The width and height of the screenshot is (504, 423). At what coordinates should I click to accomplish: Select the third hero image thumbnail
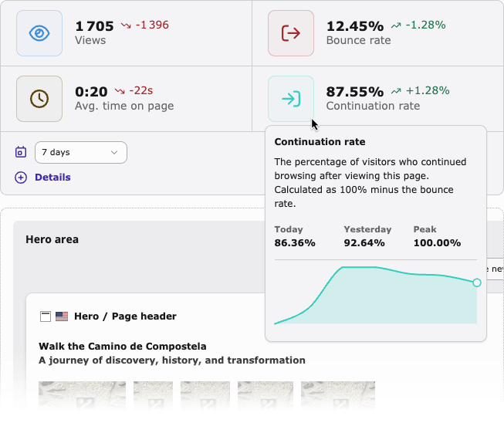pos(205,398)
